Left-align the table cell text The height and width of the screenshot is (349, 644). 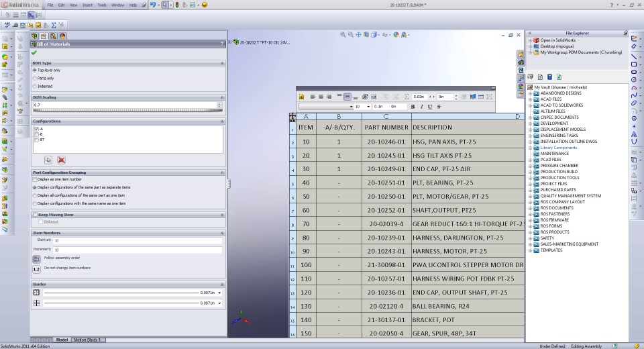313,97
